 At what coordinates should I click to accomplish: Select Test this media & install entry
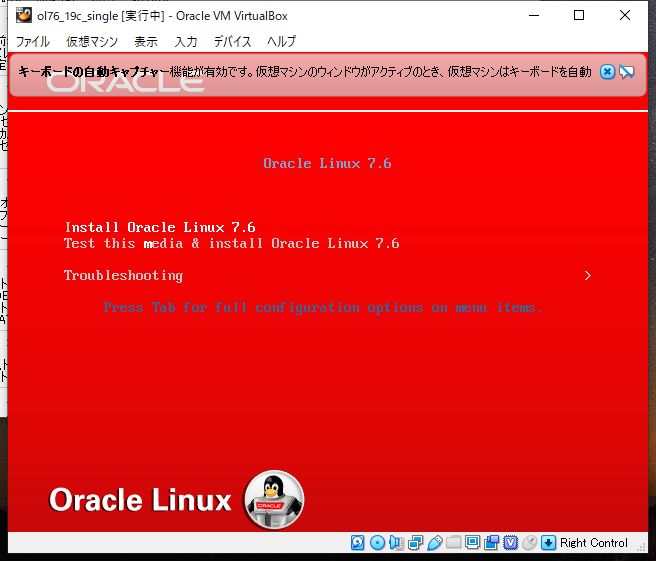pyautogui.click(x=231, y=243)
